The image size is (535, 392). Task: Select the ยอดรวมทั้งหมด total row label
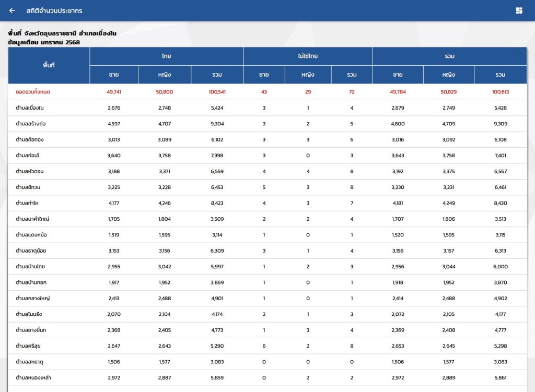coord(33,92)
